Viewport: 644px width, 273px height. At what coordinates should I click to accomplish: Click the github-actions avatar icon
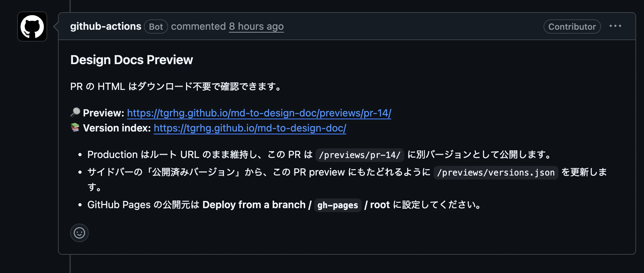coord(32,27)
